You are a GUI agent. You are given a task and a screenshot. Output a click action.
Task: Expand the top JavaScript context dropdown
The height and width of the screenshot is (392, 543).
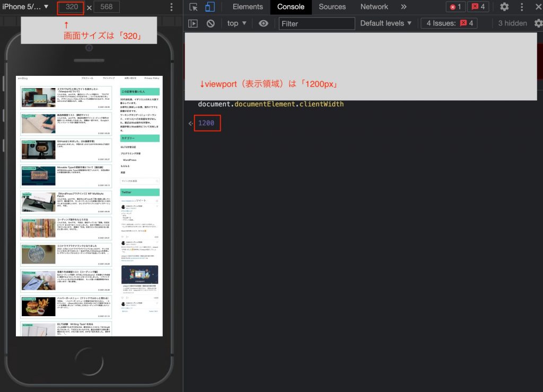click(x=237, y=23)
